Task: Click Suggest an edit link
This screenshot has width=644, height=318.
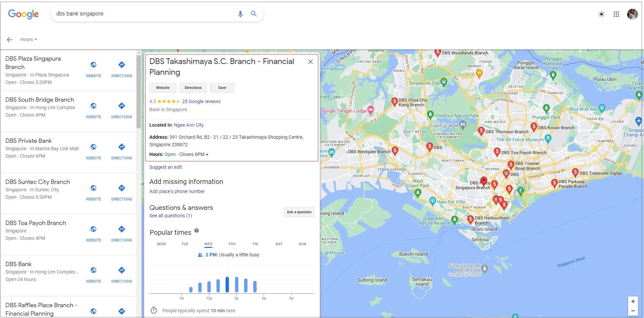Action: pyautogui.click(x=166, y=167)
